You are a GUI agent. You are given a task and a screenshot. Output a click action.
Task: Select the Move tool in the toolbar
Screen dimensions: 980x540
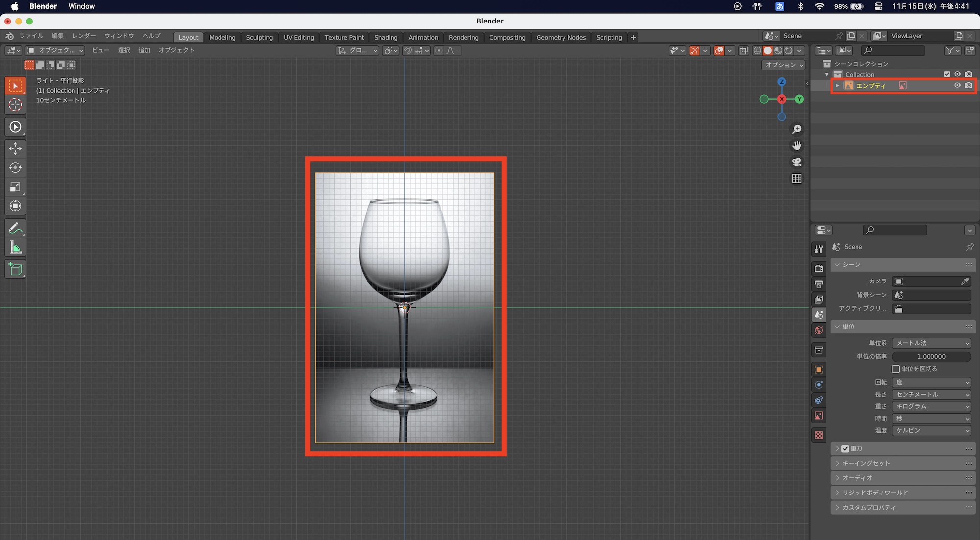click(x=15, y=148)
